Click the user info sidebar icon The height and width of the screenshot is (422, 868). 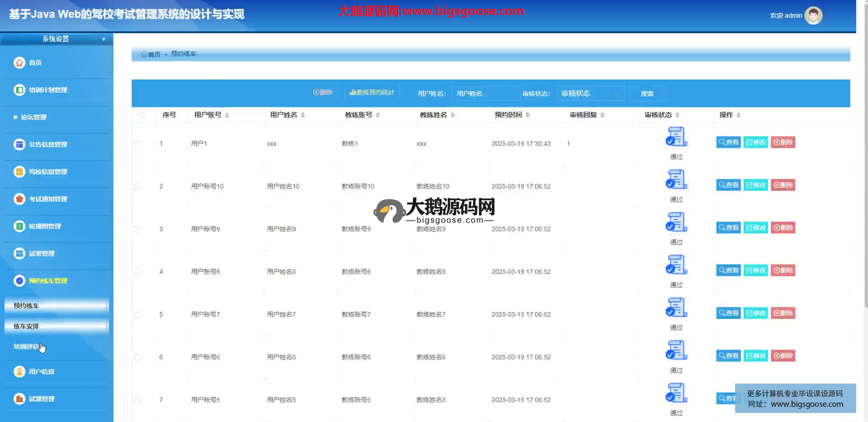19,372
